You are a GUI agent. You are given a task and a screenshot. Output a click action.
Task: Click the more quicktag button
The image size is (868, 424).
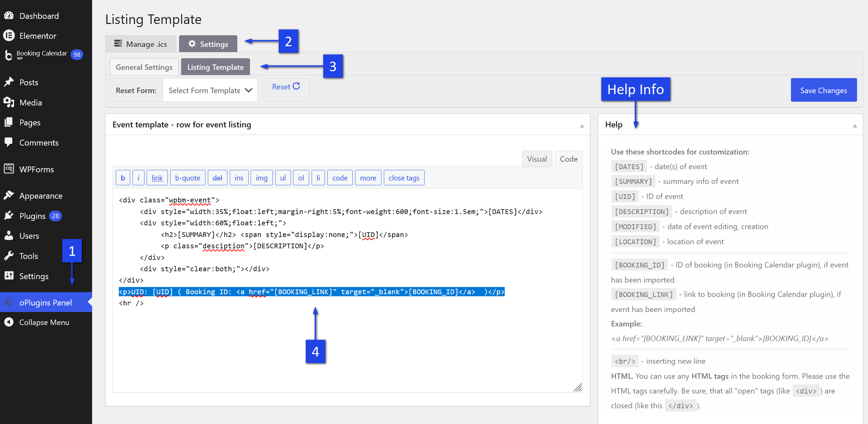point(368,178)
